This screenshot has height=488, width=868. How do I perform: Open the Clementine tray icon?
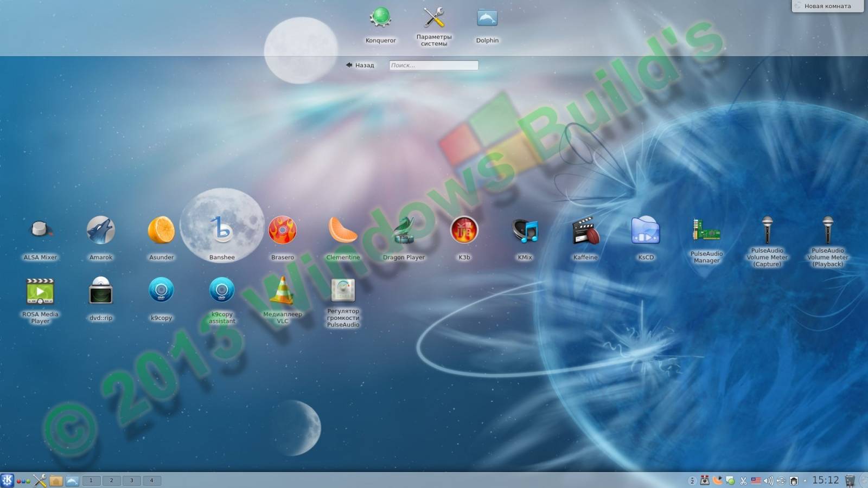[x=718, y=480]
